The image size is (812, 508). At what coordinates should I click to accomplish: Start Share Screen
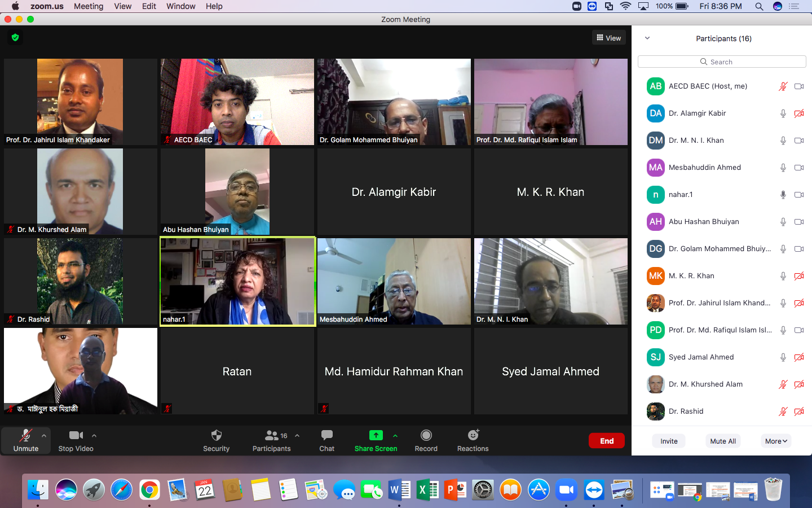376,440
